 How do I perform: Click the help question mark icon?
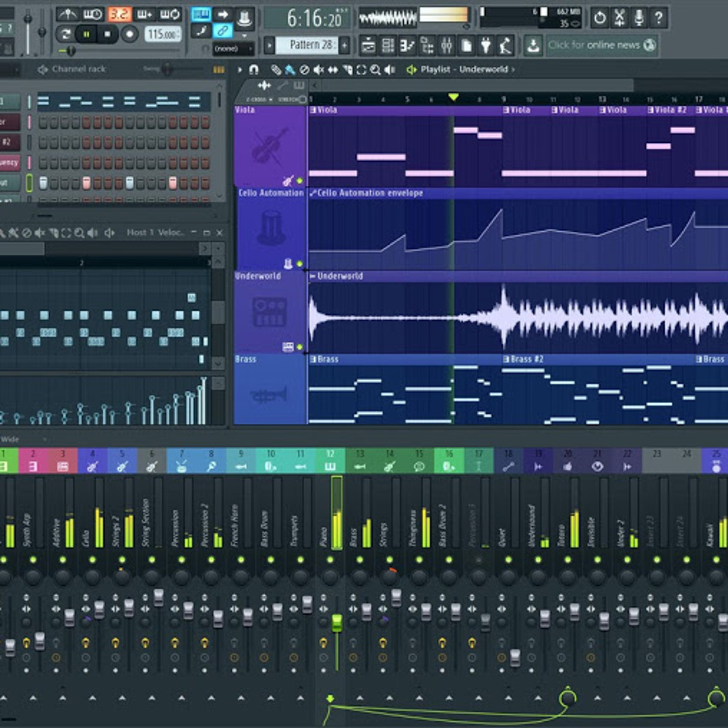tap(659, 18)
